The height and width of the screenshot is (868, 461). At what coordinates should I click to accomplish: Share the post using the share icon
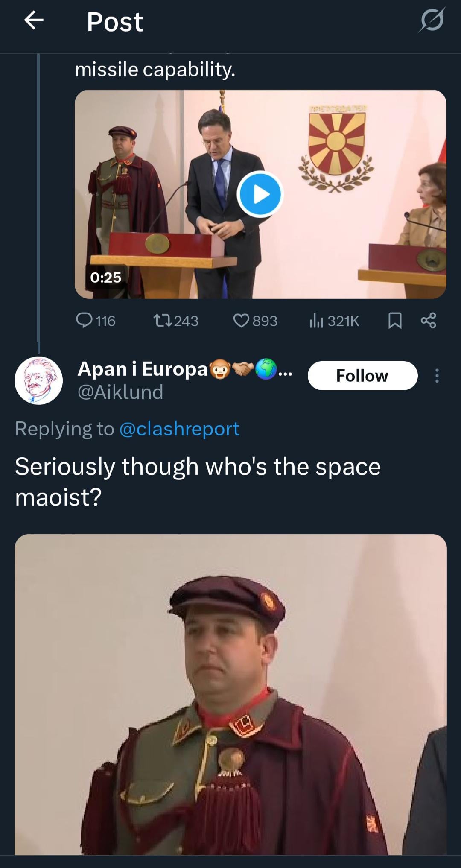pyautogui.click(x=428, y=320)
